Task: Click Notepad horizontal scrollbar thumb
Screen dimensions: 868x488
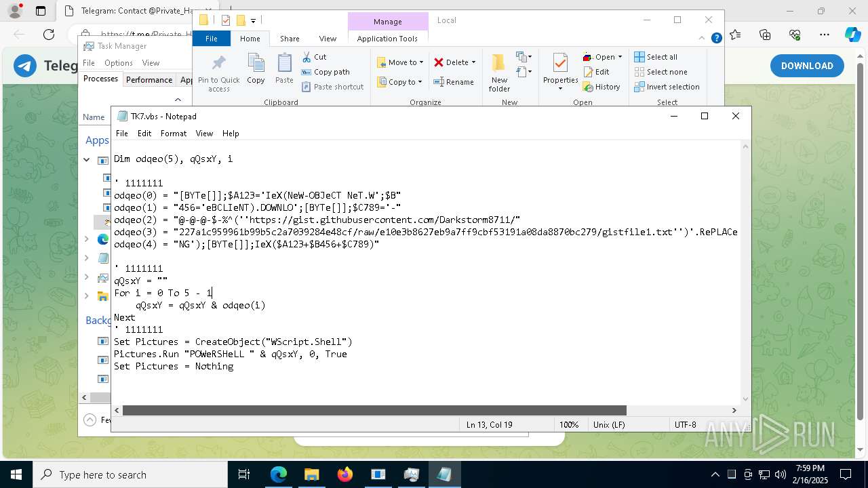Action: pos(374,410)
